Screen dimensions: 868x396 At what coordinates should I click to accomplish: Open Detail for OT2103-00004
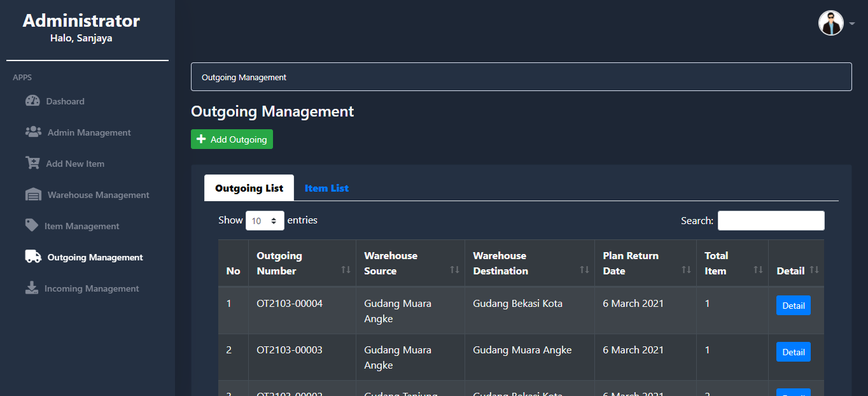[x=793, y=306]
